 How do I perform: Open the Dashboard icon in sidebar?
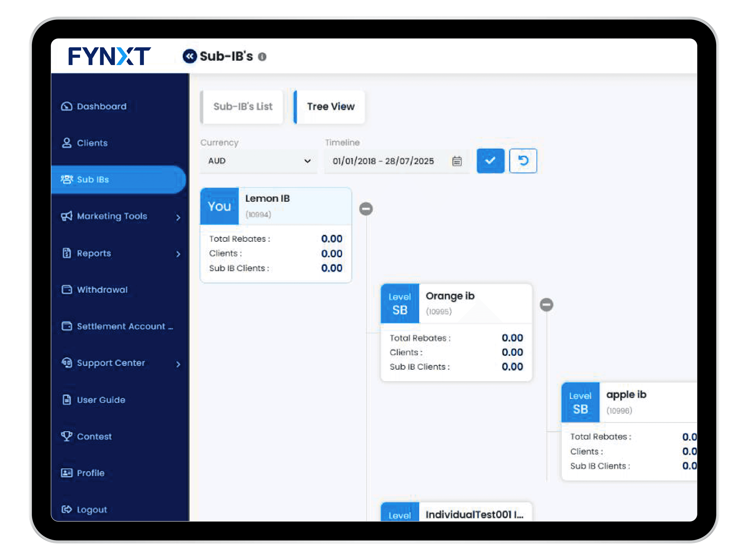click(x=67, y=107)
